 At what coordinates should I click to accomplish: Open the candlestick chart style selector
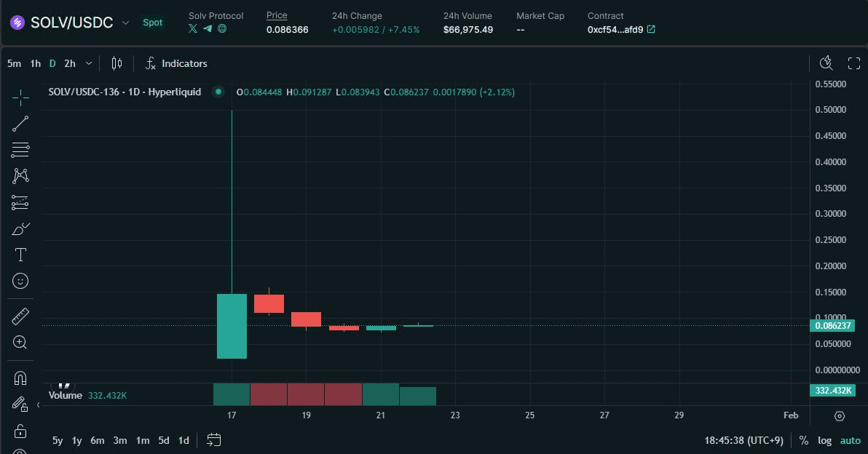pyautogui.click(x=117, y=63)
